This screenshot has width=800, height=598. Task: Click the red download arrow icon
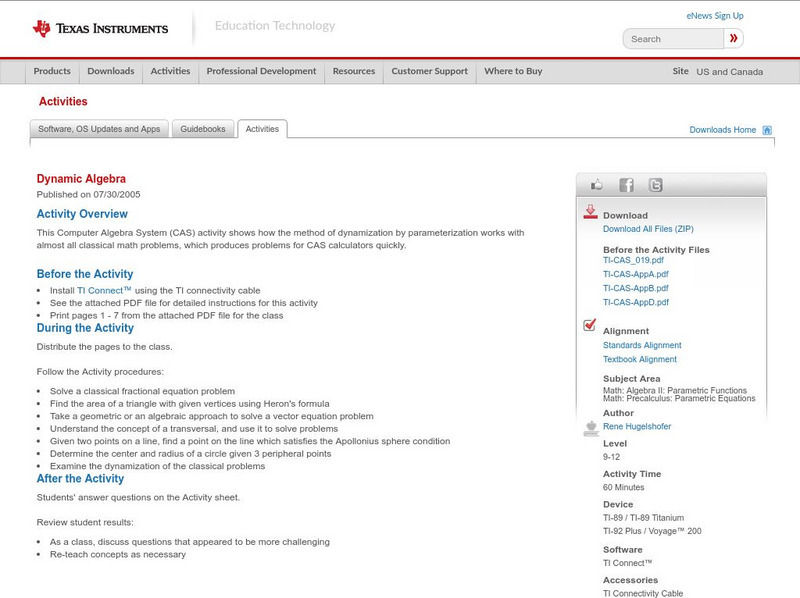pos(590,212)
